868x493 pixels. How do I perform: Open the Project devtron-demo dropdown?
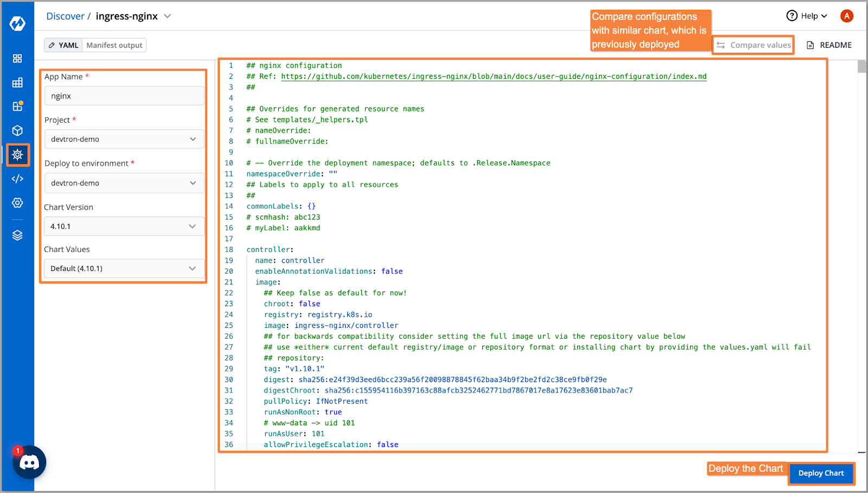[124, 139]
